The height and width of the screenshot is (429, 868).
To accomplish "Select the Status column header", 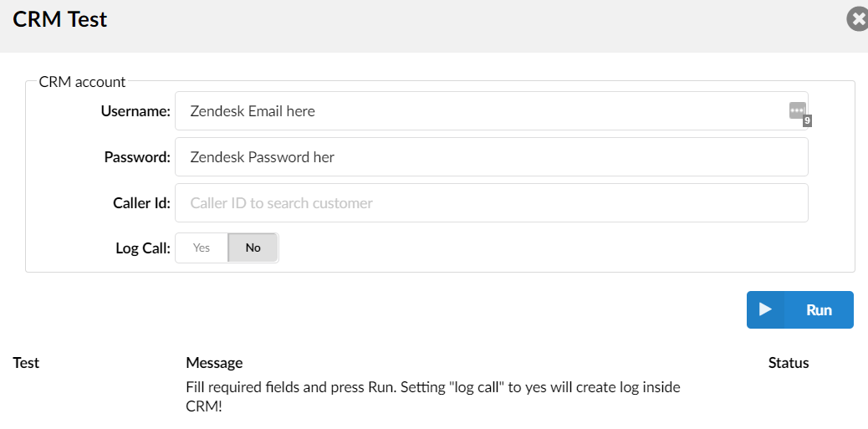I will (x=789, y=363).
